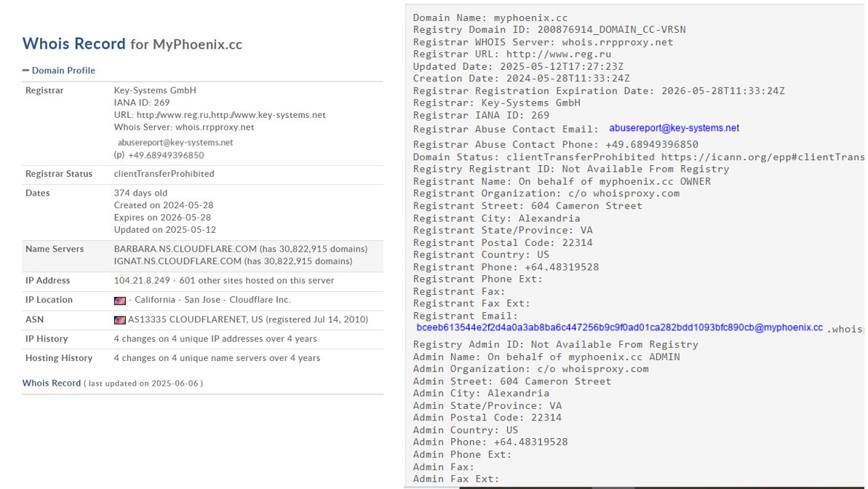Click the abusereport@key-systems.net link in raw record
Viewport: 868px width, 489px height.
tap(674, 128)
